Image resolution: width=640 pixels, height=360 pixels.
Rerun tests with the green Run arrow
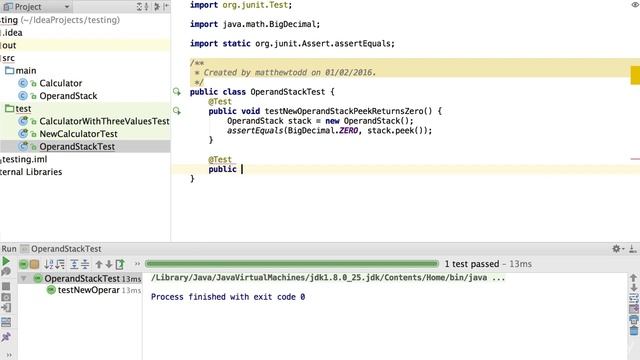[6, 261]
